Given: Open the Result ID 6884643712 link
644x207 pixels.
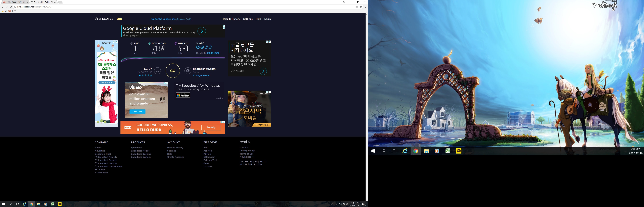Looking at the screenshot, I should [213, 53].
